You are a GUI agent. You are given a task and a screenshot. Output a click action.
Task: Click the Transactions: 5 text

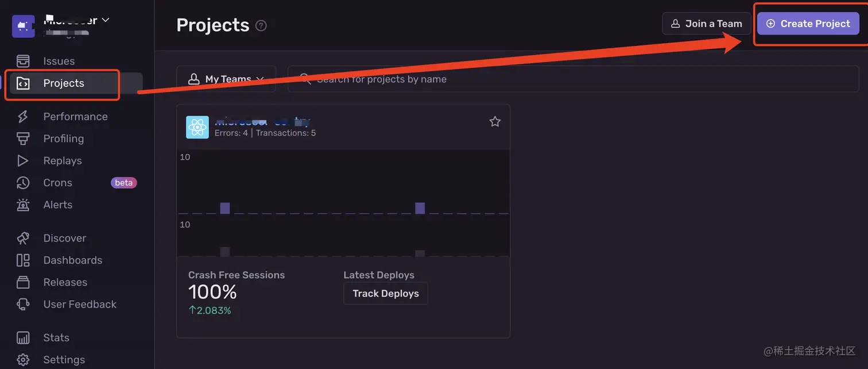tap(286, 133)
